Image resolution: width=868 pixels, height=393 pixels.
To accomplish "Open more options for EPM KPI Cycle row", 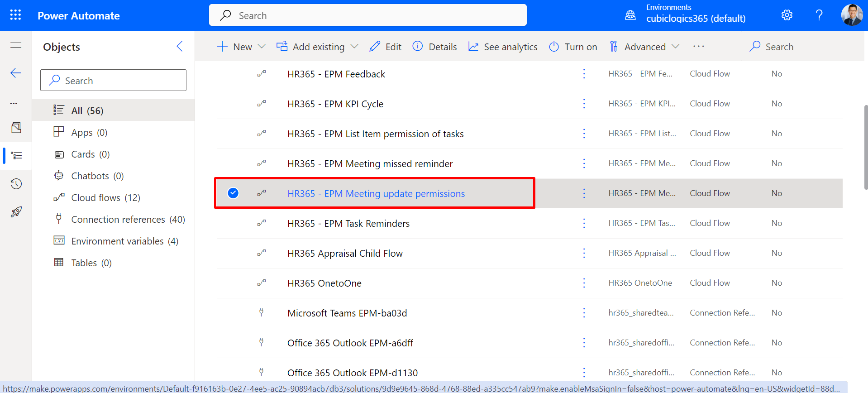I will tap(584, 104).
